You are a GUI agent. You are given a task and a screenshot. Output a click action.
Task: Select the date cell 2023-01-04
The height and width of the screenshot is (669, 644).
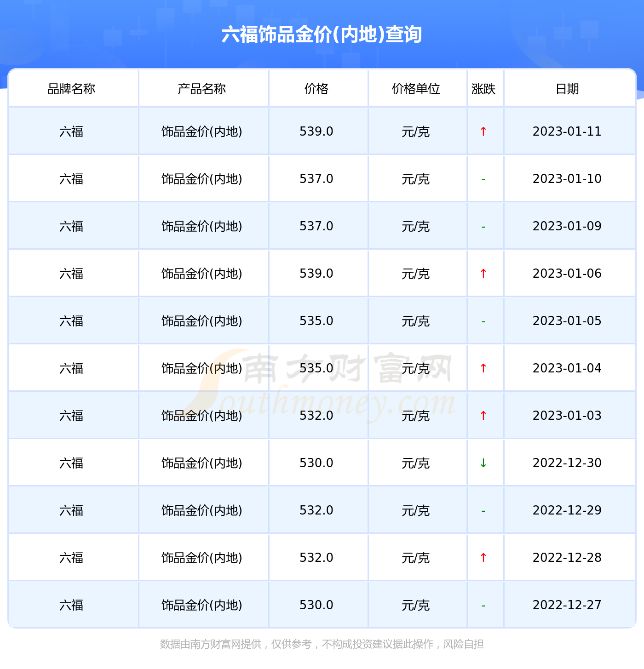click(567, 368)
